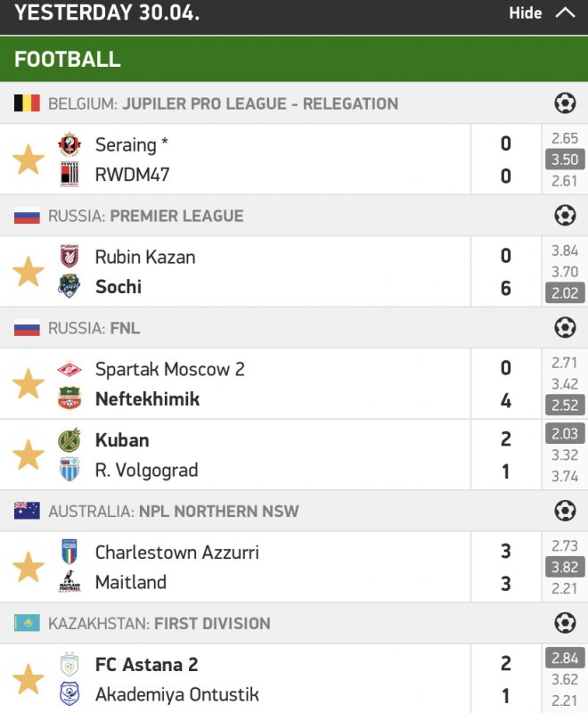Click the Charlestown Azzurri team badge
This screenshot has height=713, width=588.
click(69, 552)
